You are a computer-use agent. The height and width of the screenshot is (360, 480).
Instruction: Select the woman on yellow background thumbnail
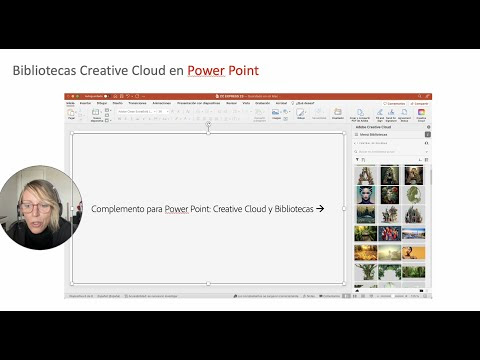(413, 253)
